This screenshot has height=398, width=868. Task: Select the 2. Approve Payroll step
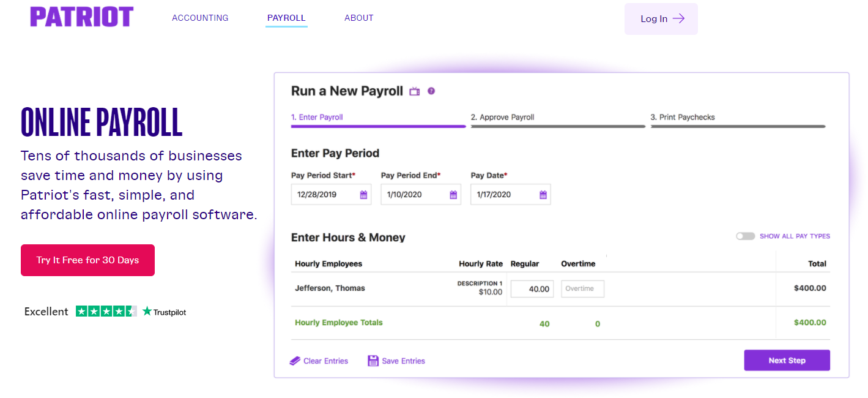point(502,117)
